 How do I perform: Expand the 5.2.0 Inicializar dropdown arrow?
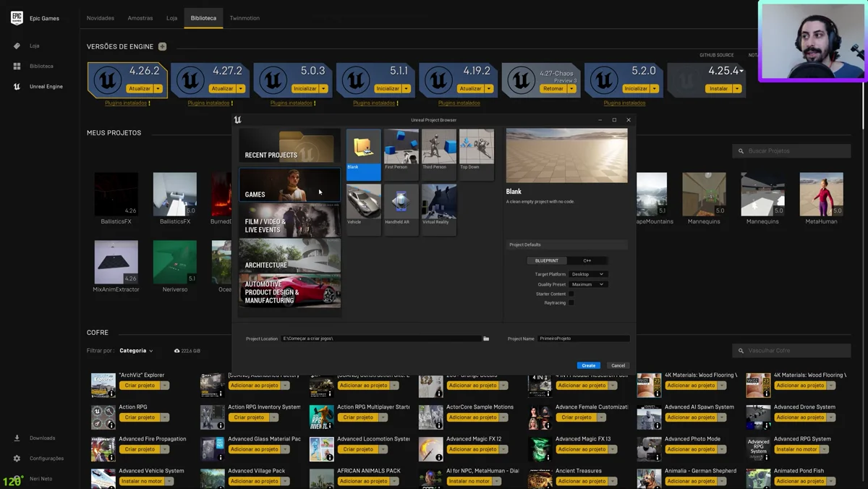[x=654, y=89]
